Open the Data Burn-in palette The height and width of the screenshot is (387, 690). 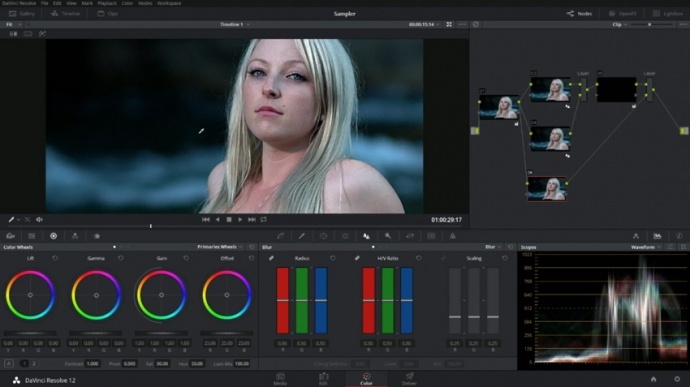452,236
